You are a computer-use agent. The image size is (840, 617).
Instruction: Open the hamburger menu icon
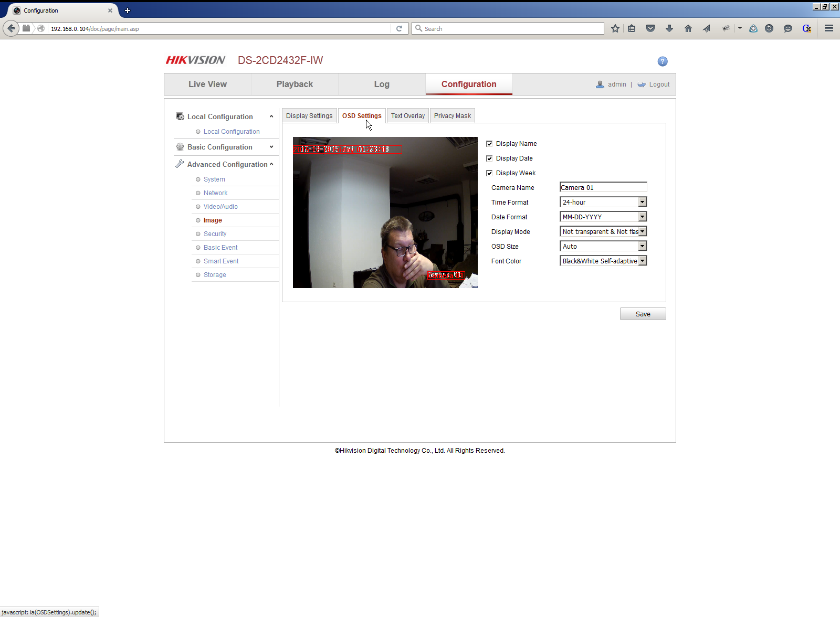click(829, 28)
